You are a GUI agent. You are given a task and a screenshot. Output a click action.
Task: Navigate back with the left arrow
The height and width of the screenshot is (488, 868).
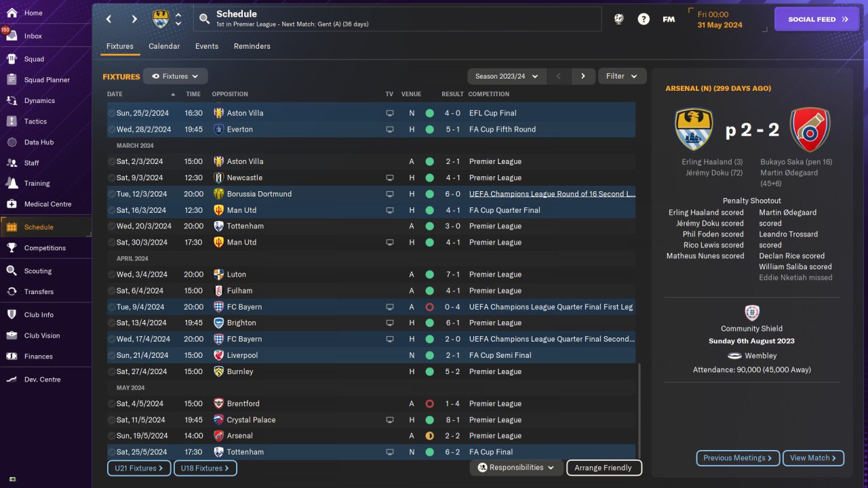tap(108, 19)
